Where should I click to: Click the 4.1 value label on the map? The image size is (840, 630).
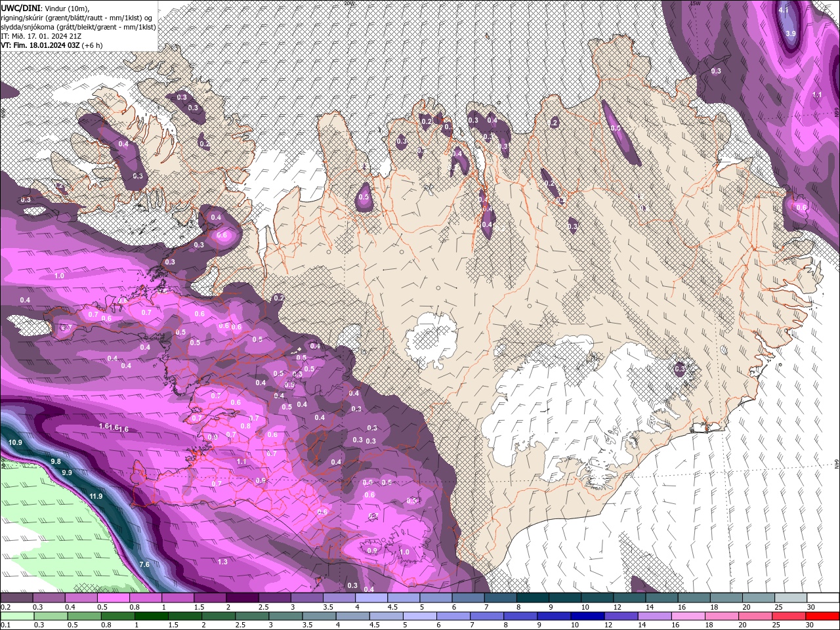click(783, 10)
